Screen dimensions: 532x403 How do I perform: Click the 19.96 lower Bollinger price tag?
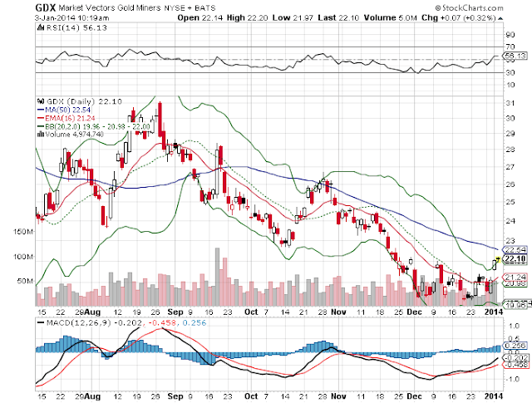click(515, 305)
